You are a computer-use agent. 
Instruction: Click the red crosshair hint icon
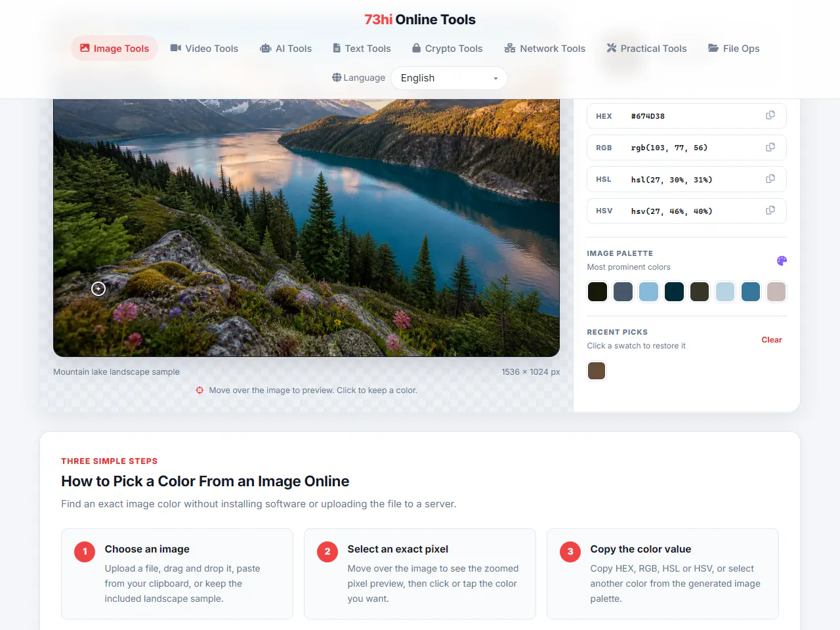(x=199, y=390)
